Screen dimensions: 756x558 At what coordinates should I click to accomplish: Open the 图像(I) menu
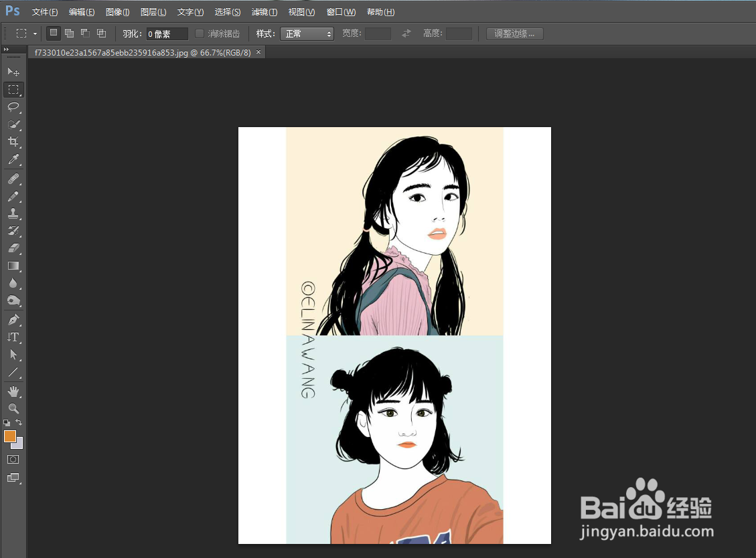pos(118,11)
